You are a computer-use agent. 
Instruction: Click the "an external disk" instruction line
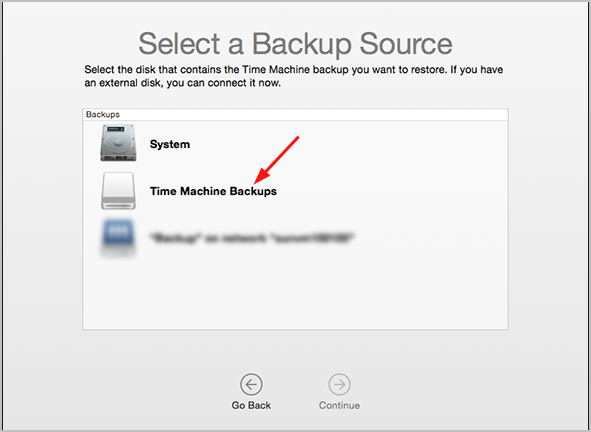coord(182,83)
